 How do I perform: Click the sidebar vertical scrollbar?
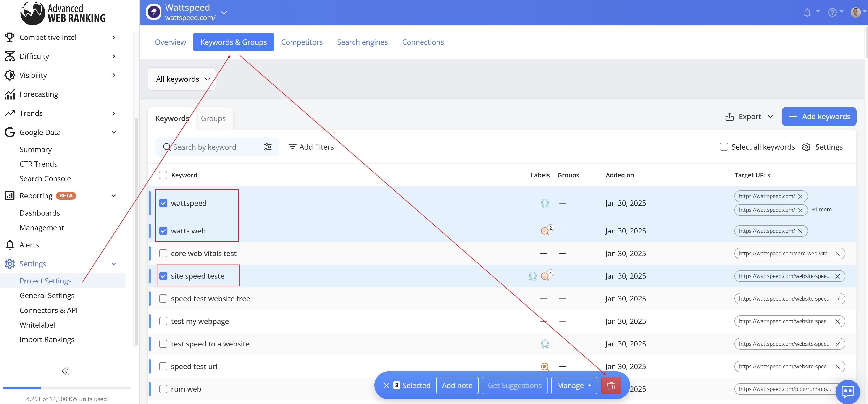[x=137, y=232]
